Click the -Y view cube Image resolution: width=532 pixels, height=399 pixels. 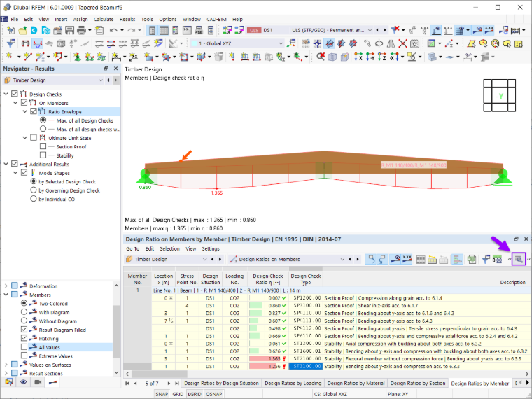499,97
